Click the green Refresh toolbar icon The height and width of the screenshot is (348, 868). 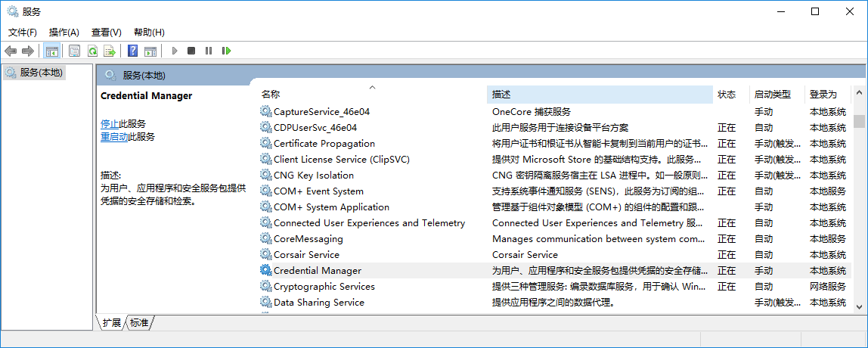pos(92,51)
